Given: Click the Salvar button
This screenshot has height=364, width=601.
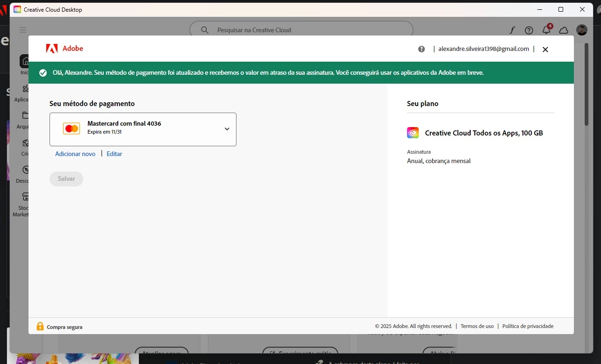Looking at the screenshot, I should coord(66,179).
